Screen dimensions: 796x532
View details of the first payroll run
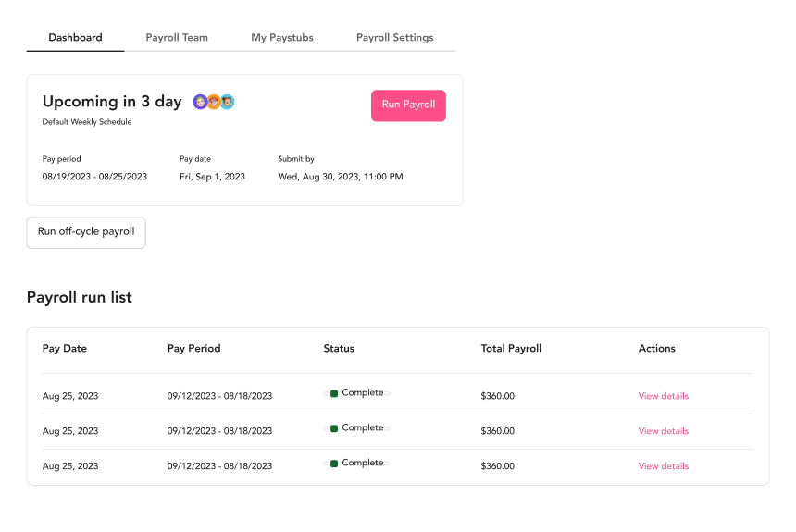coord(663,396)
